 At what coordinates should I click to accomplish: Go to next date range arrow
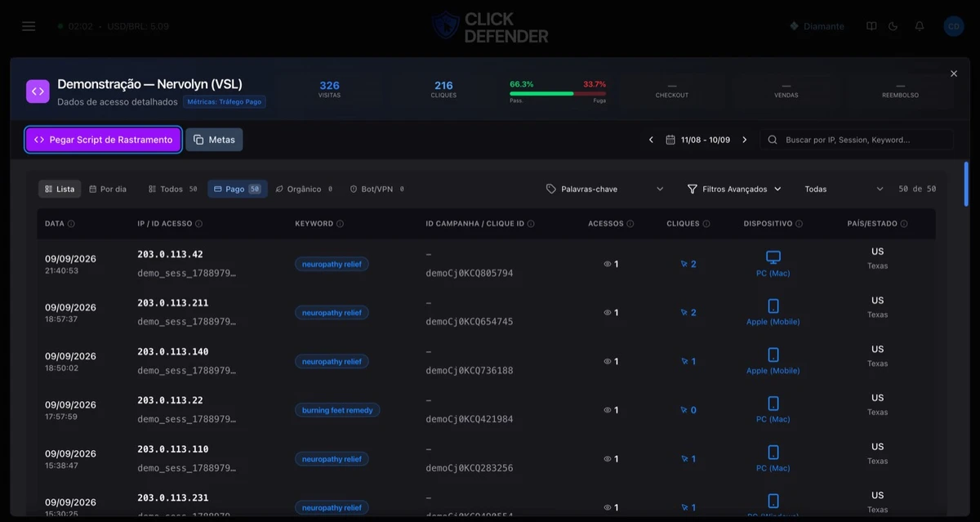pos(744,140)
